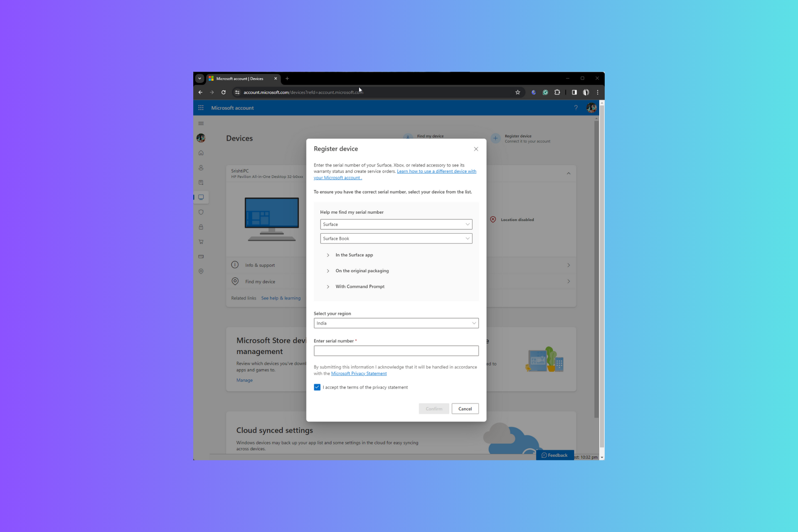The height and width of the screenshot is (532, 798).
Task: Uncheck the privacy statement acceptance checkbox
Action: pyautogui.click(x=317, y=387)
